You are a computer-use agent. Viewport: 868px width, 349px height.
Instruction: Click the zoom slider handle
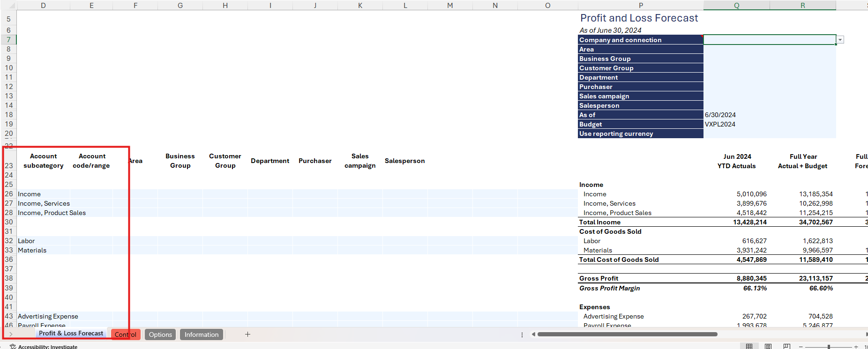coord(829,347)
